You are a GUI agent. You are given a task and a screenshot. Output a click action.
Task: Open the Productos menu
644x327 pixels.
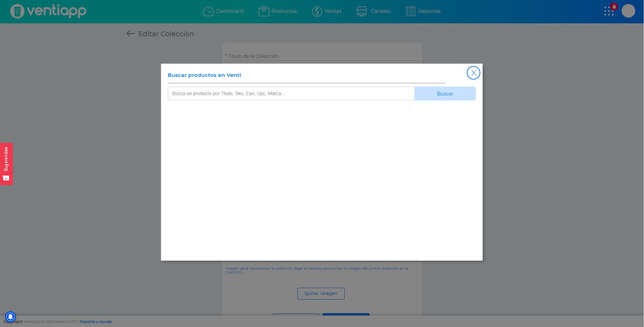[277, 11]
